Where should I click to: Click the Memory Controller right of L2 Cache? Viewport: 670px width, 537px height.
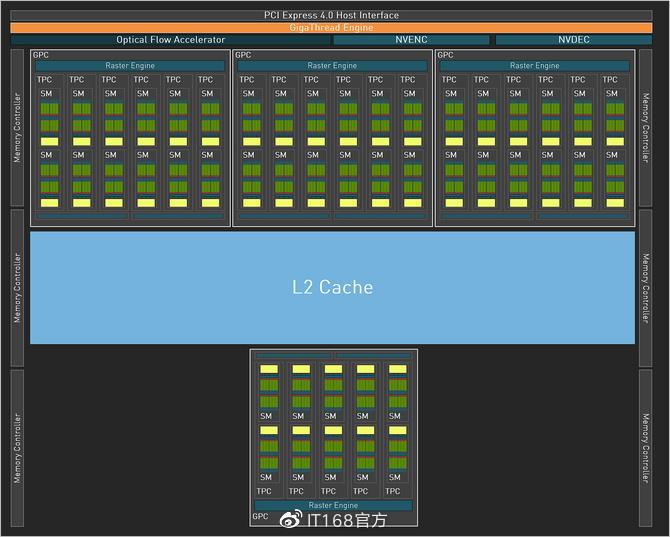(646, 288)
